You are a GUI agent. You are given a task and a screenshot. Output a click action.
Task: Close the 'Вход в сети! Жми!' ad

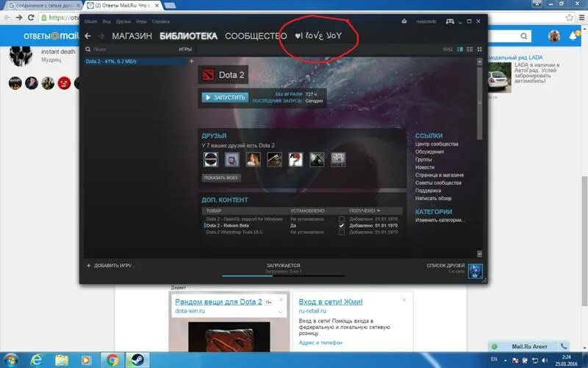click(x=404, y=300)
